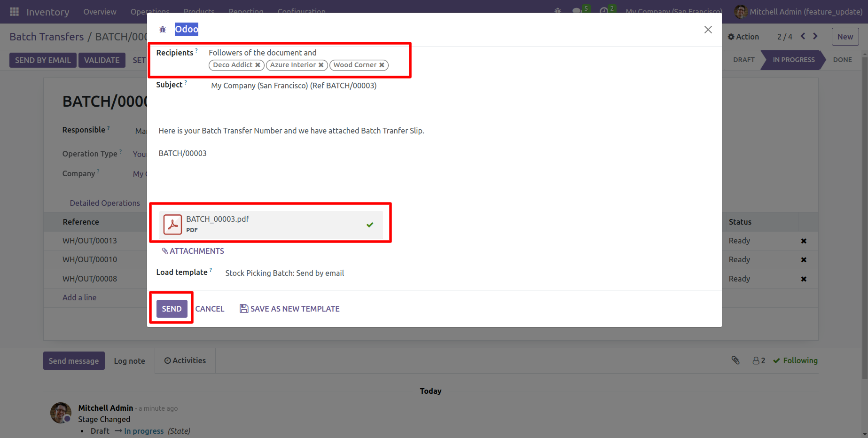Click the green checkmark on the PDF attachment

(x=370, y=225)
